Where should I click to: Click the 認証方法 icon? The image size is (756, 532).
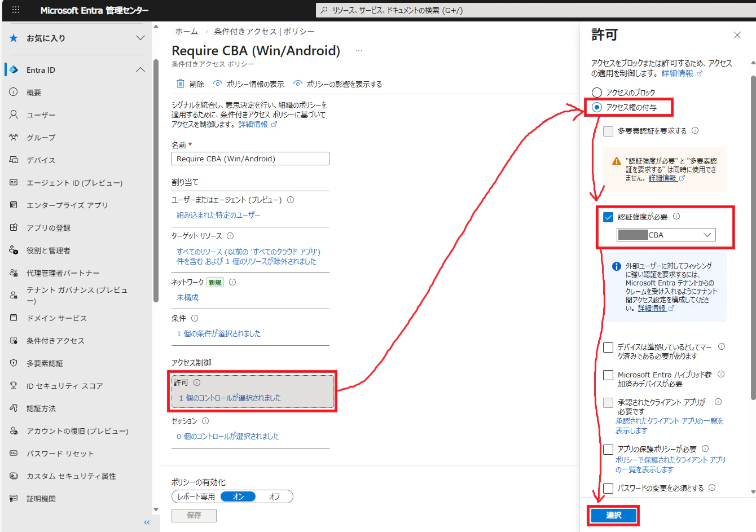pyautogui.click(x=14, y=408)
